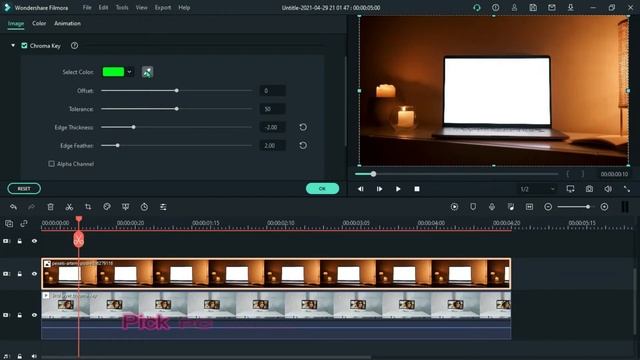
Task: Zoom in the timeline with plus icon
Action: pos(604,207)
